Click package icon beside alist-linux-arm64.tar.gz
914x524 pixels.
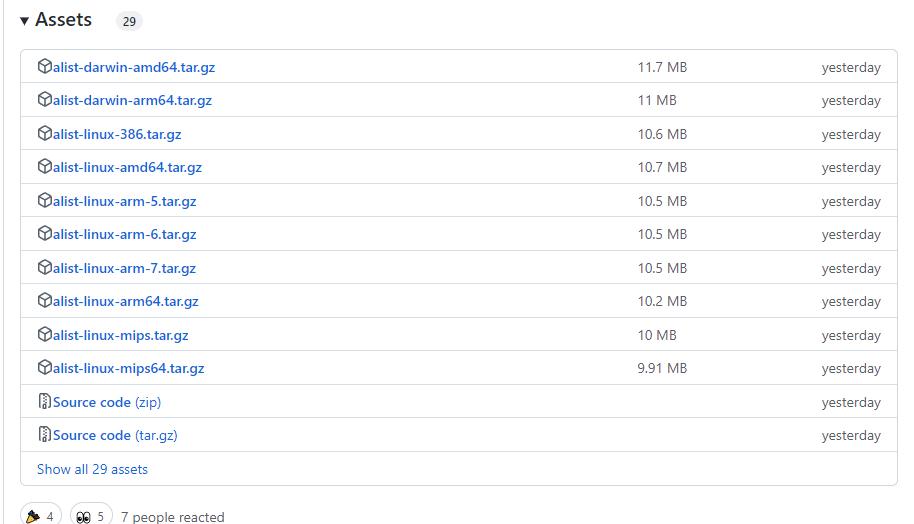pyautogui.click(x=44, y=301)
